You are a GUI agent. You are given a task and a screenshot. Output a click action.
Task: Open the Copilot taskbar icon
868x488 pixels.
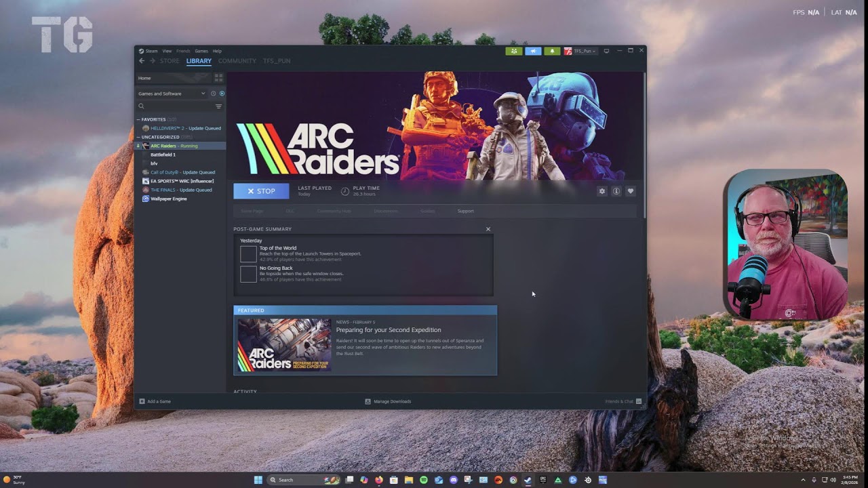point(364,480)
